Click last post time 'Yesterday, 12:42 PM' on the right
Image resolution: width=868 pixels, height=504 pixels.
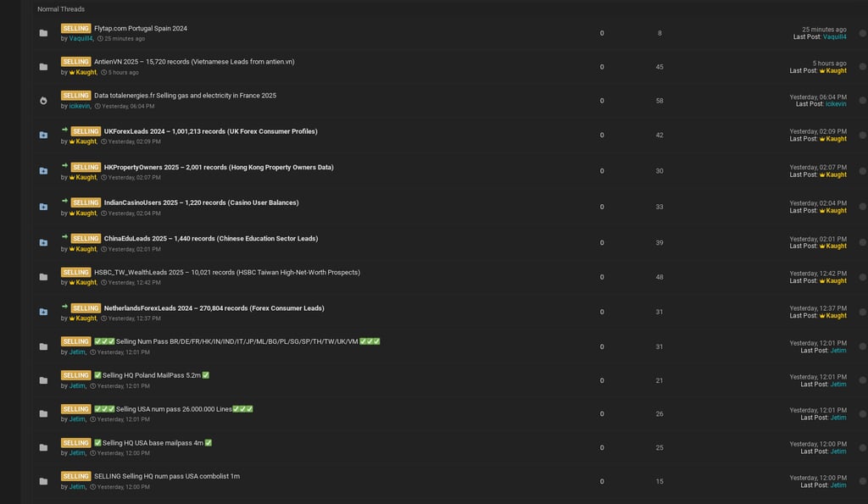[x=818, y=274]
